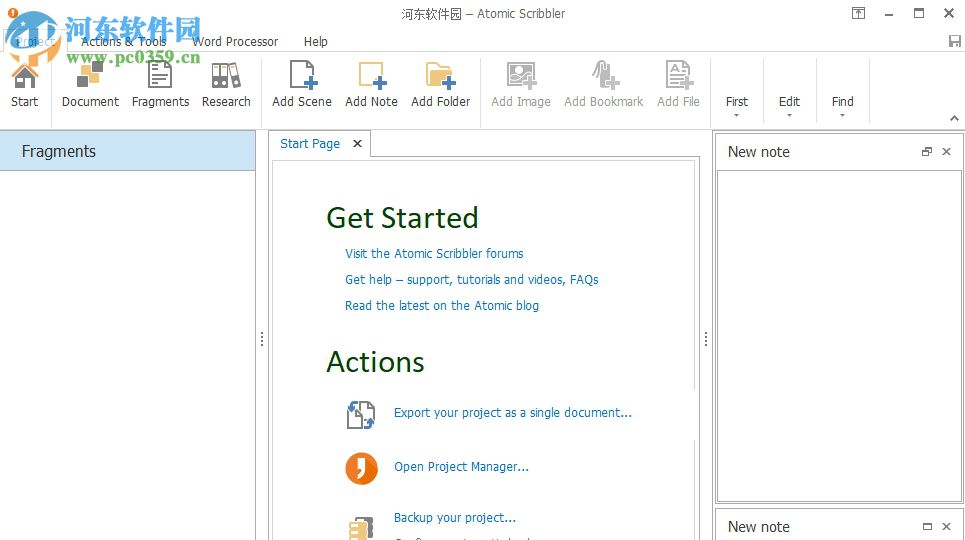Open the Help menu
The height and width of the screenshot is (540, 965).
click(x=316, y=41)
